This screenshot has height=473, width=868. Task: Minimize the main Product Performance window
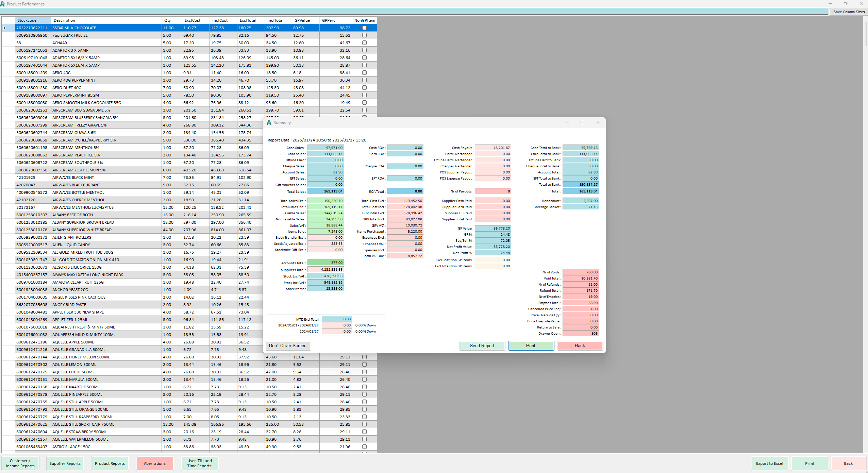[x=830, y=4]
